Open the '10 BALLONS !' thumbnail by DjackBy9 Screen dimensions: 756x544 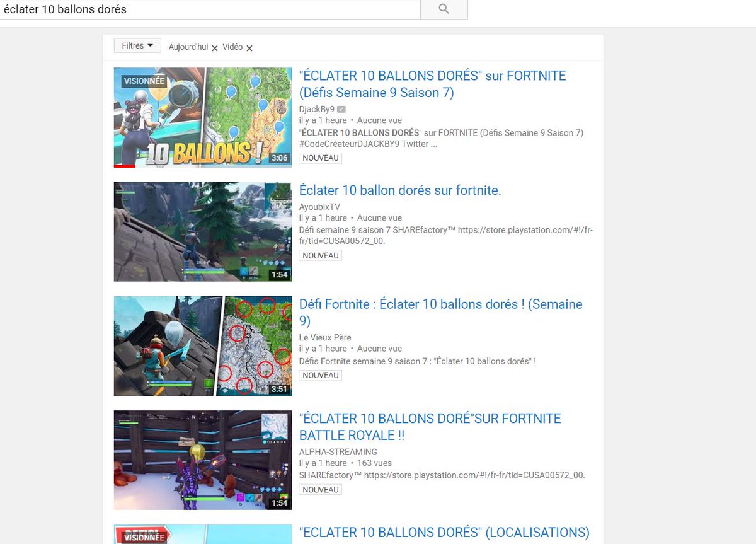203,117
